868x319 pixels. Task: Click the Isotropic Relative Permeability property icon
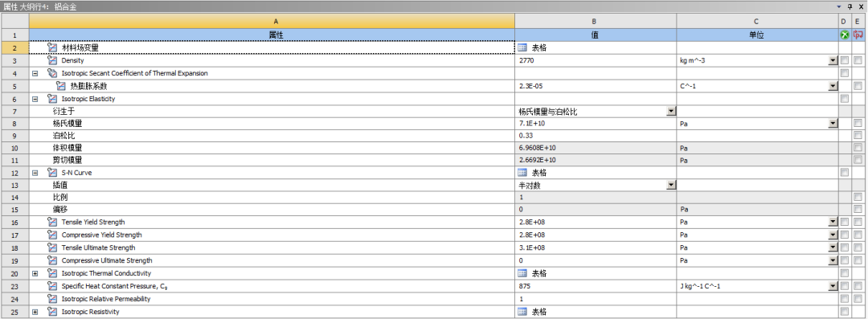[52, 298]
